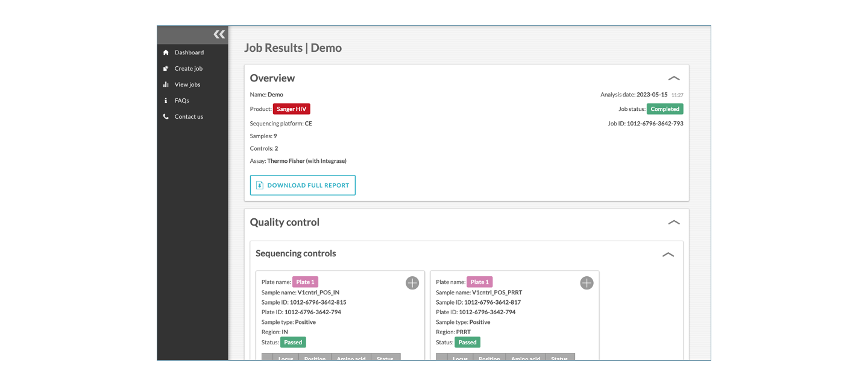Collapse the Sequencing controls panel
868x386 pixels.
tap(668, 255)
